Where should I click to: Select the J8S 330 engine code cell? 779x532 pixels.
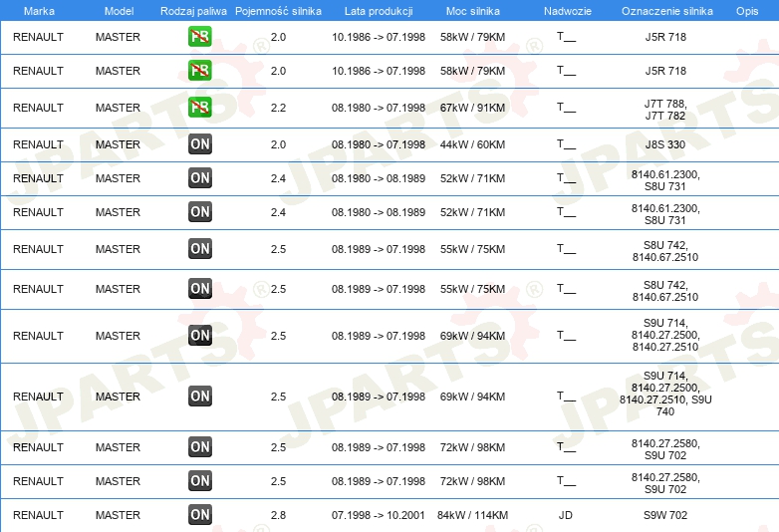pyautogui.click(x=665, y=144)
